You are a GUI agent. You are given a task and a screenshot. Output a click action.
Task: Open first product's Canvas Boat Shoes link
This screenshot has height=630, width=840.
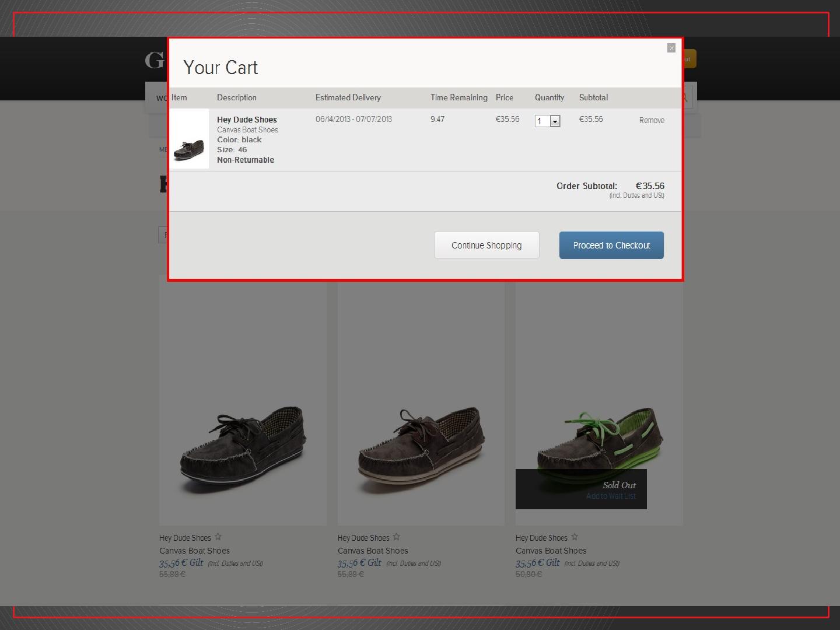coord(194,551)
